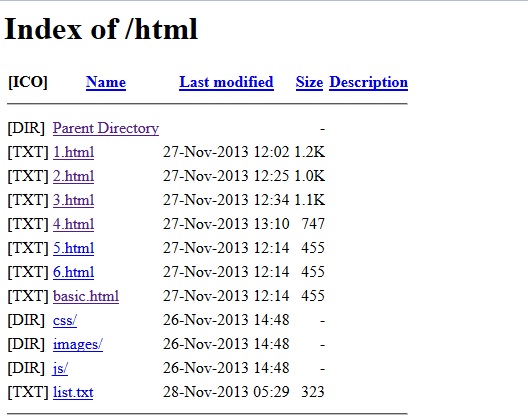Browse the images/ directory
528x417 pixels.
click(78, 344)
